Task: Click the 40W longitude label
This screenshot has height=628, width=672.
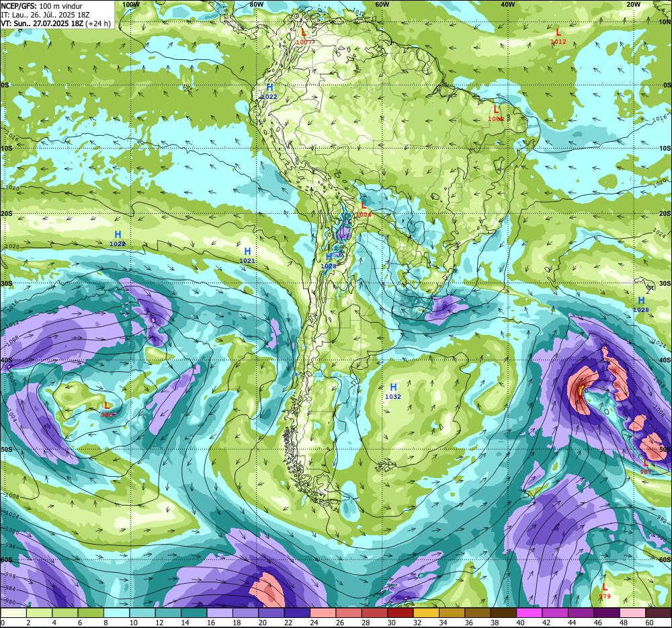Action: click(x=507, y=4)
